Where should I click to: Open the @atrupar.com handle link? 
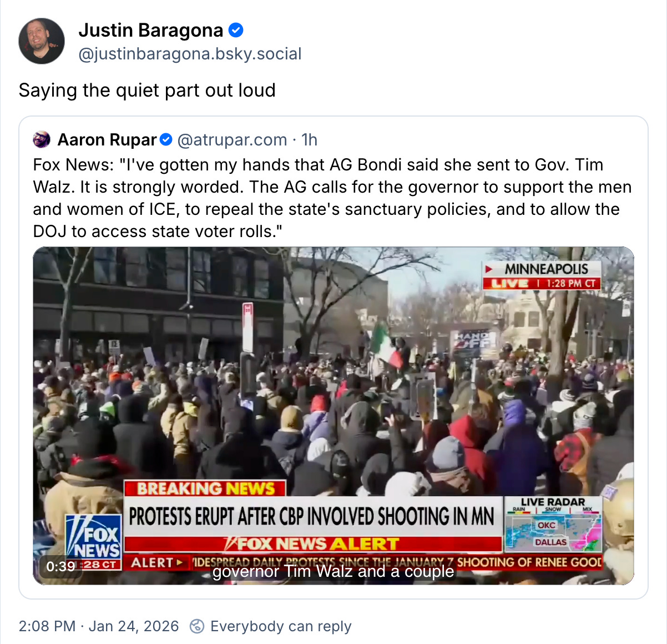tap(232, 140)
